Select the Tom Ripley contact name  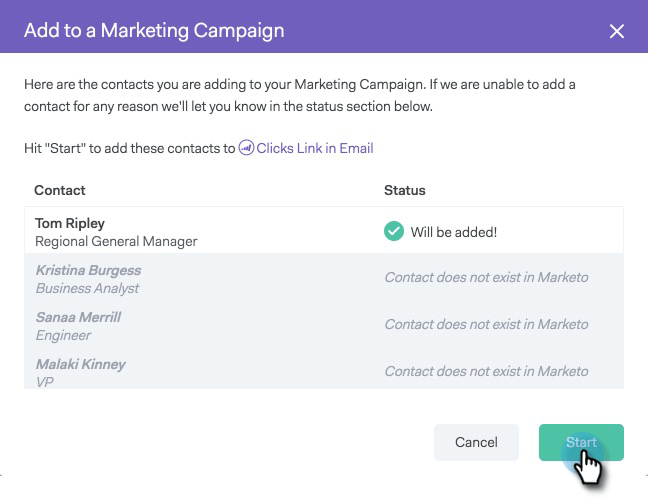tap(70, 223)
